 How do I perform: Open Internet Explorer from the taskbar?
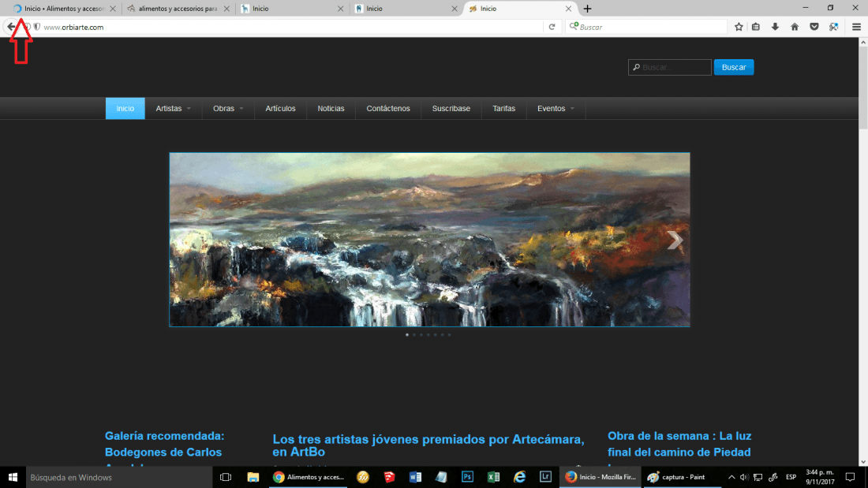point(519,477)
